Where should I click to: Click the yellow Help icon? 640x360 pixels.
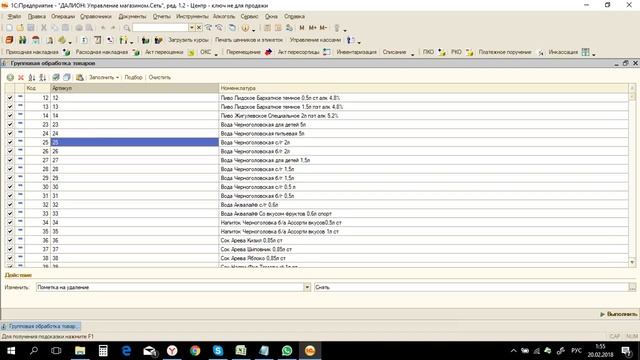[245, 28]
